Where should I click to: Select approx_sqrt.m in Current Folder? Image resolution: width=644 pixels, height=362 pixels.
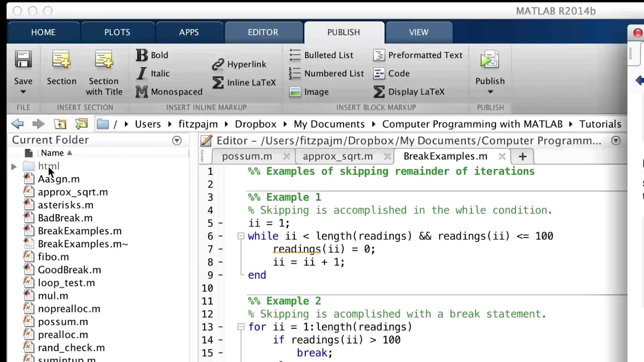(x=73, y=192)
